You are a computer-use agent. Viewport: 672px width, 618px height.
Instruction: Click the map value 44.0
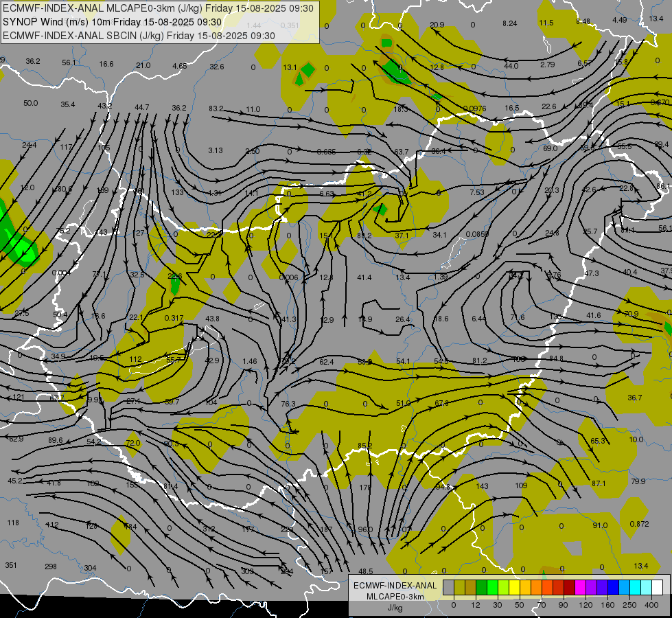[x=511, y=66]
